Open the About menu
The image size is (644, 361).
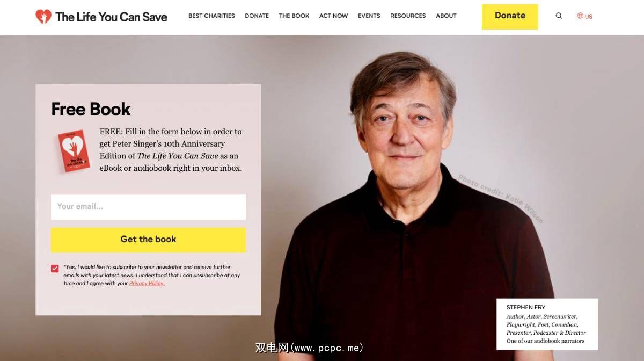click(x=446, y=16)
